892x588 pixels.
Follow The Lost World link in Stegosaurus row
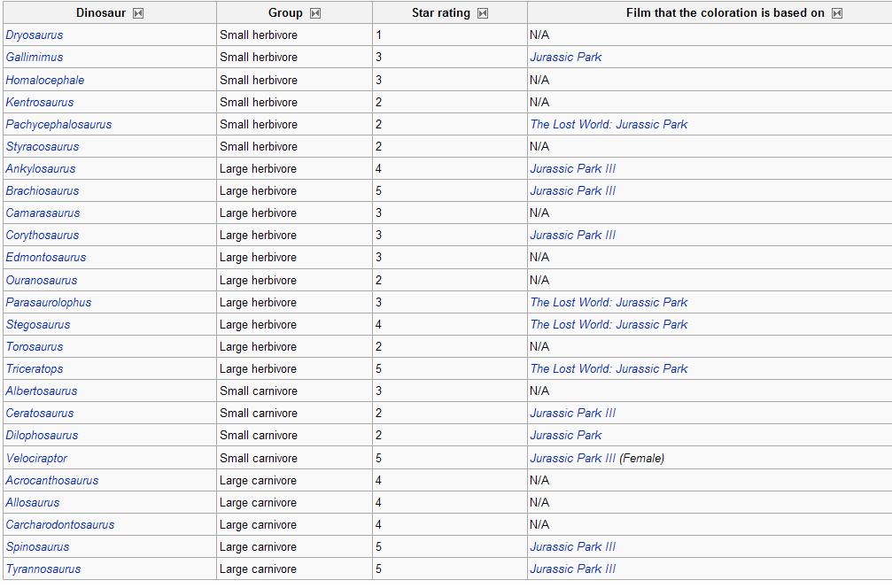[609, 325]
